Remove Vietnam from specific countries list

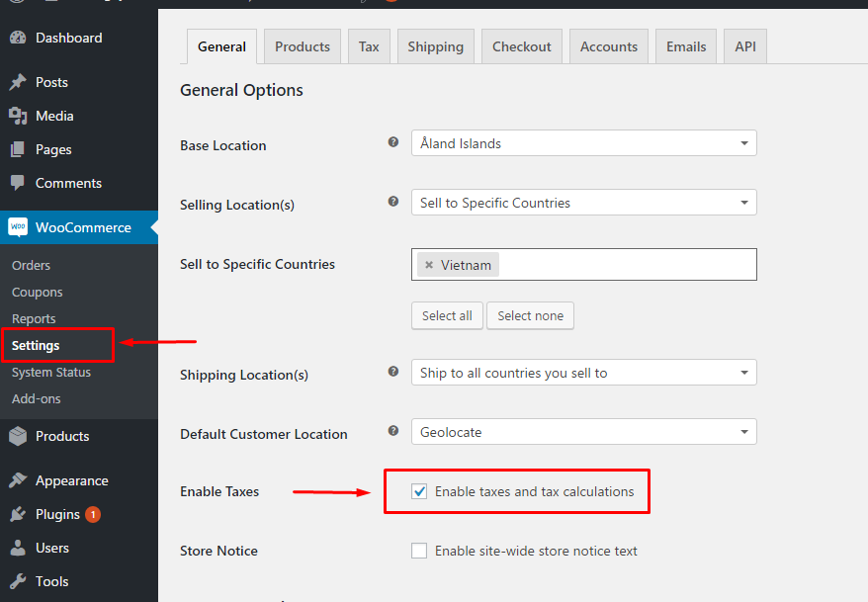pos(428,265)
